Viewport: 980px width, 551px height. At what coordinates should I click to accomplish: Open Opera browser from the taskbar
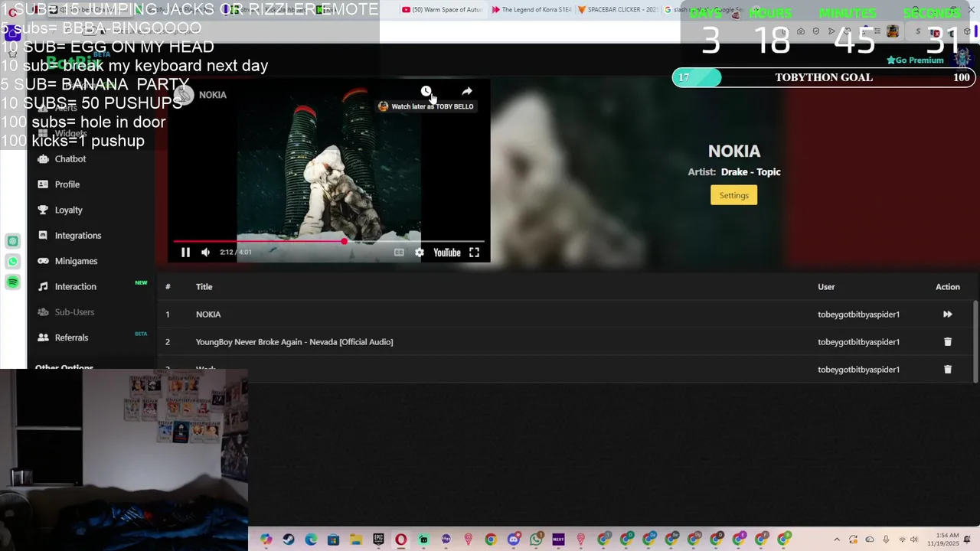(x=400, y=540)
